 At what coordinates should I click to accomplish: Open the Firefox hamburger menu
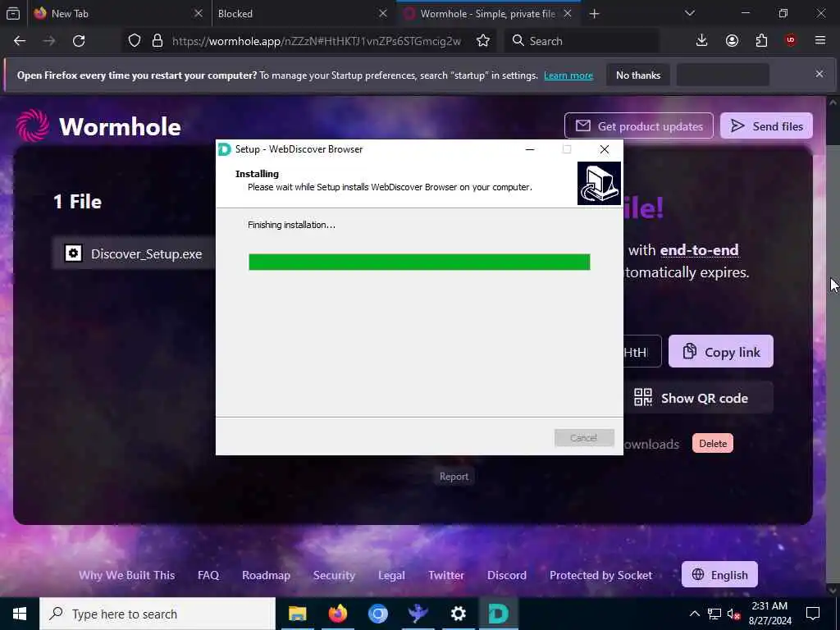[x=819, y=41]
